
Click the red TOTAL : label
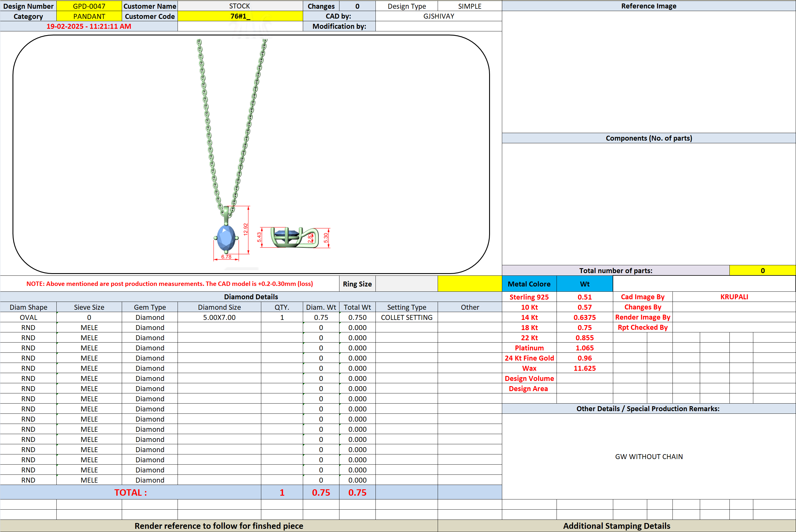(130, 492)
